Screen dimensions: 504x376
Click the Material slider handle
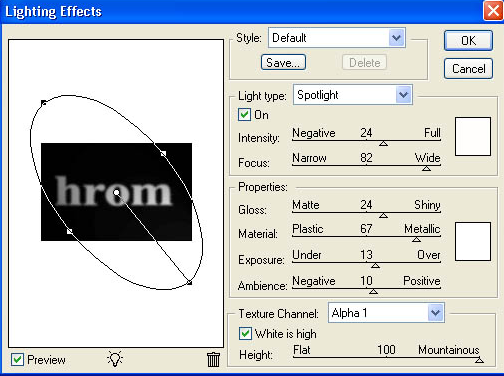pos(416,240)
